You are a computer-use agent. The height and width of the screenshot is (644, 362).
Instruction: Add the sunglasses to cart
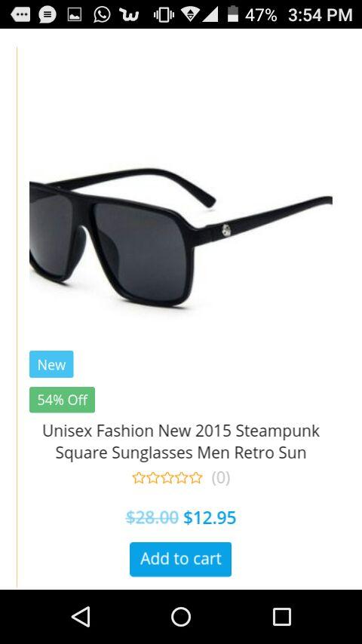[180, 559]
